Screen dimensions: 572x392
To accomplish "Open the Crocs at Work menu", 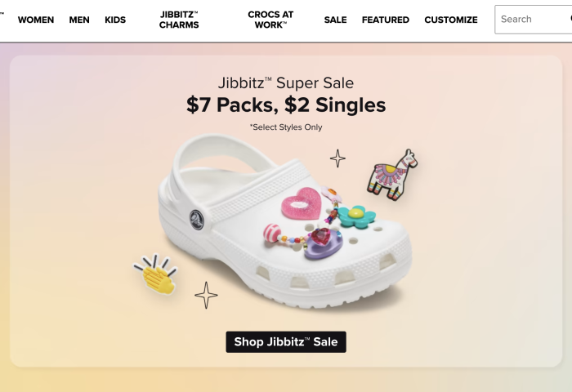I will point(270,20).
